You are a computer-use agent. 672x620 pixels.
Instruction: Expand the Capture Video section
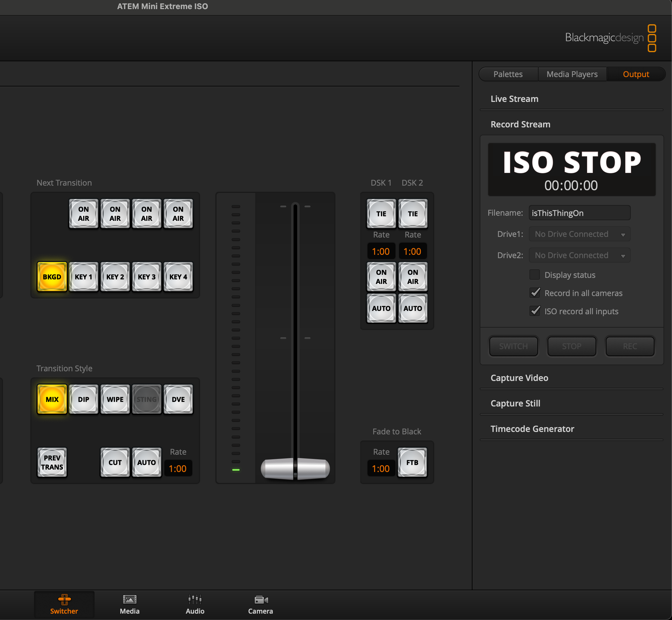[519, 378]
